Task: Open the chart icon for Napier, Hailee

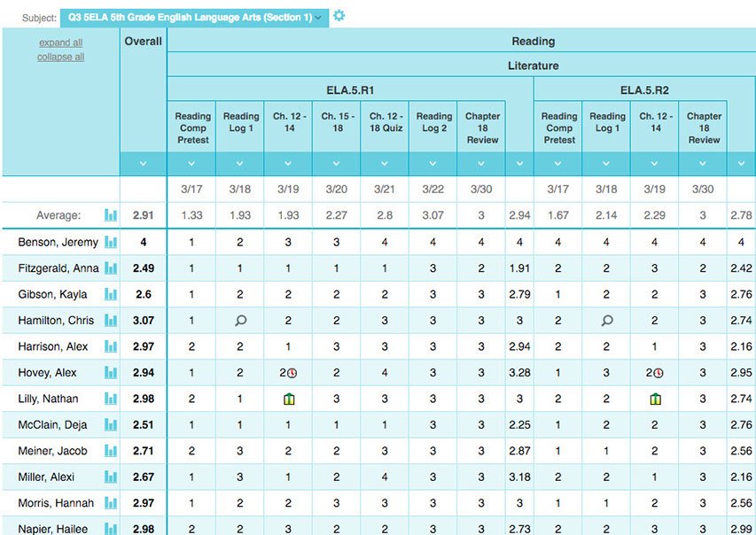Action: pyautogui.click(x=111, y=529)
